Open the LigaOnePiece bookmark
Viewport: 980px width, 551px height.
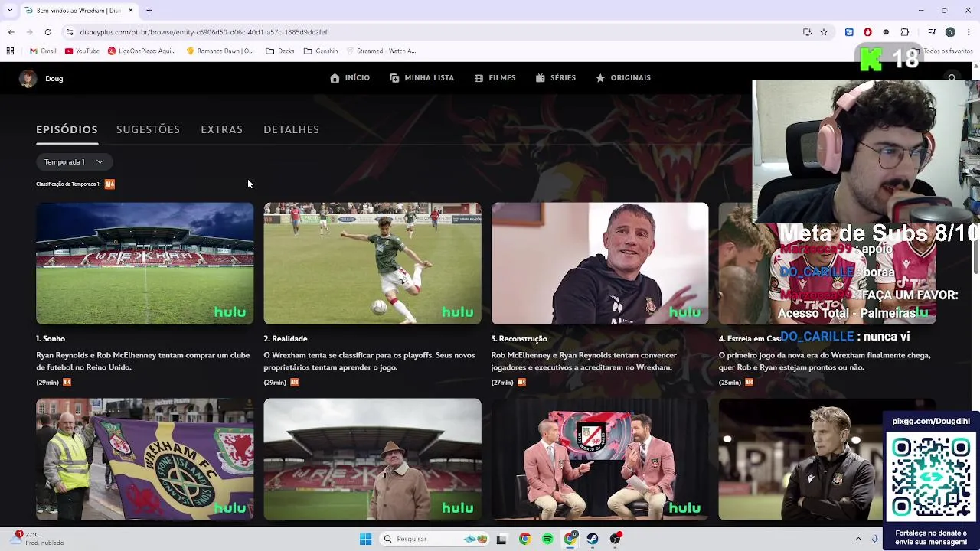tap(142, 51)
